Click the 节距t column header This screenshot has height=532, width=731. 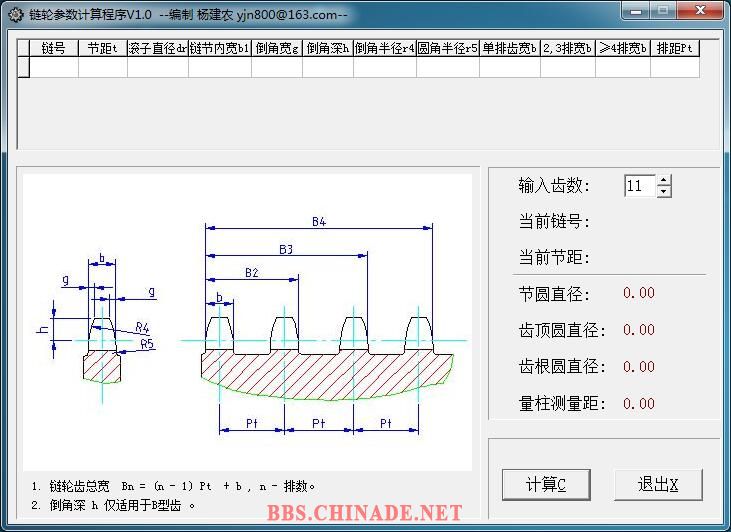[103, 48]
